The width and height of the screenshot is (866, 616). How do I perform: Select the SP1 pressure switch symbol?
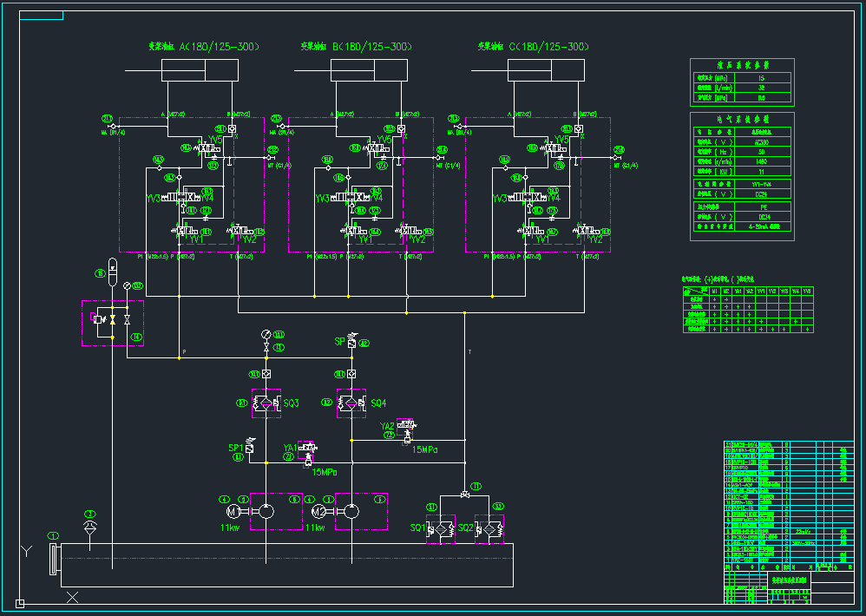[x=249, y=445]
